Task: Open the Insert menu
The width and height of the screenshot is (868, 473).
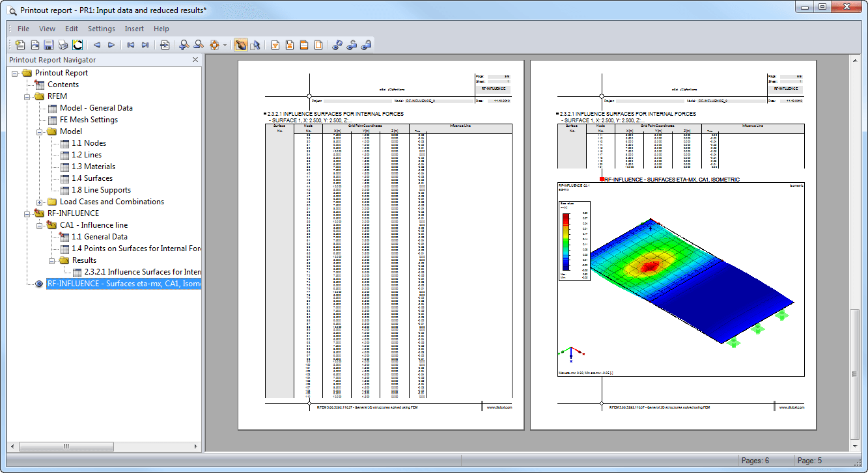Action: point(134,29)
